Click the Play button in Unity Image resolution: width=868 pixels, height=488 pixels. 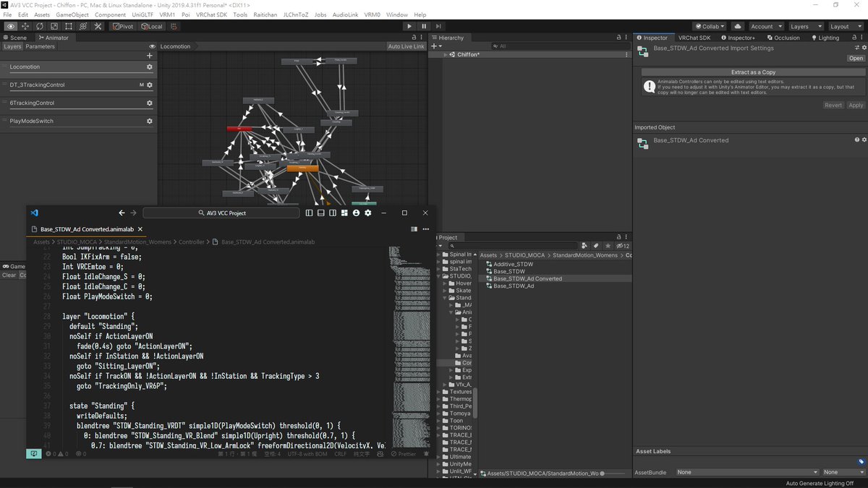point(410,26)
